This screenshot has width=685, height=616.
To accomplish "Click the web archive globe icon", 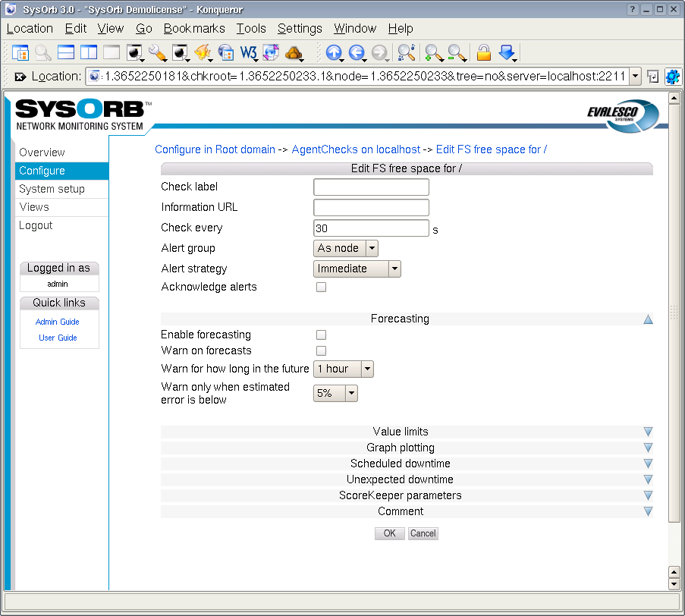I will (226, 53).
